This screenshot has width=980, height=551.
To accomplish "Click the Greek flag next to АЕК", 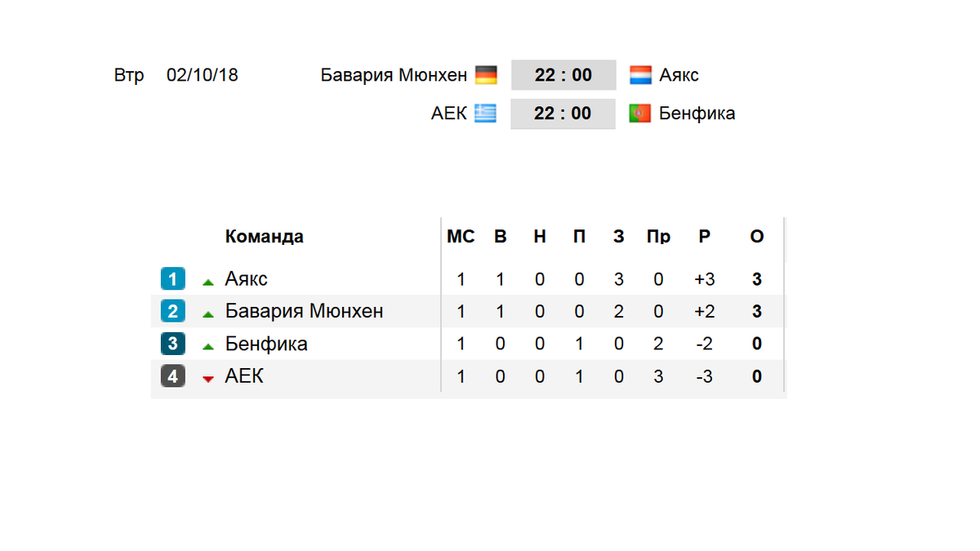I will [x=486, y=113].
